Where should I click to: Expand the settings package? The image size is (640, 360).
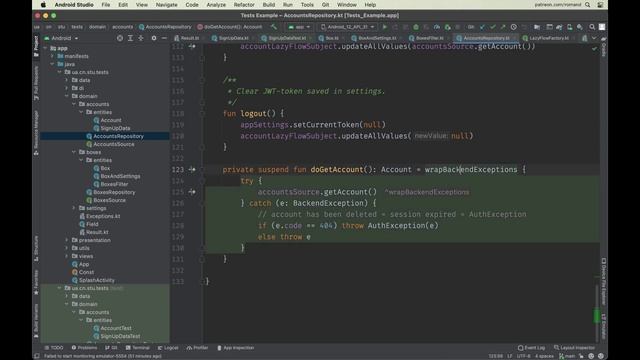click(x=74, y=208)
